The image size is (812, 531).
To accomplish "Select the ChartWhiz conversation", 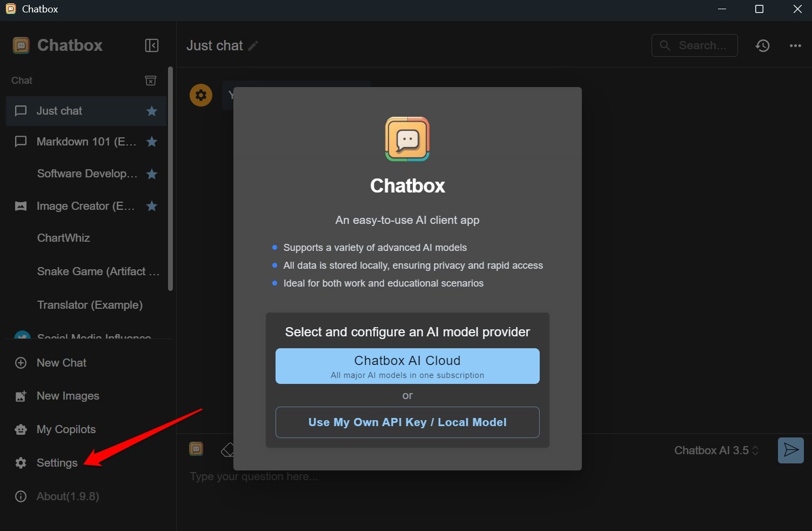I will point(86,238).
